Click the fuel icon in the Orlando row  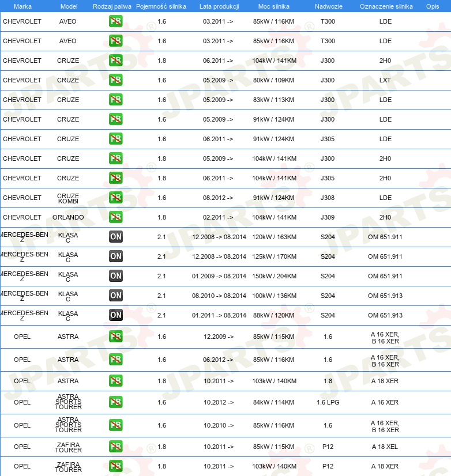point(116,217)
